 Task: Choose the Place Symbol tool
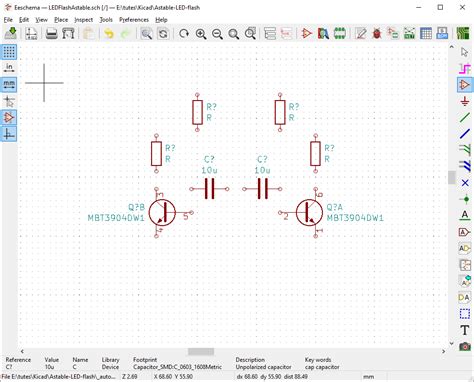[465, 85]
